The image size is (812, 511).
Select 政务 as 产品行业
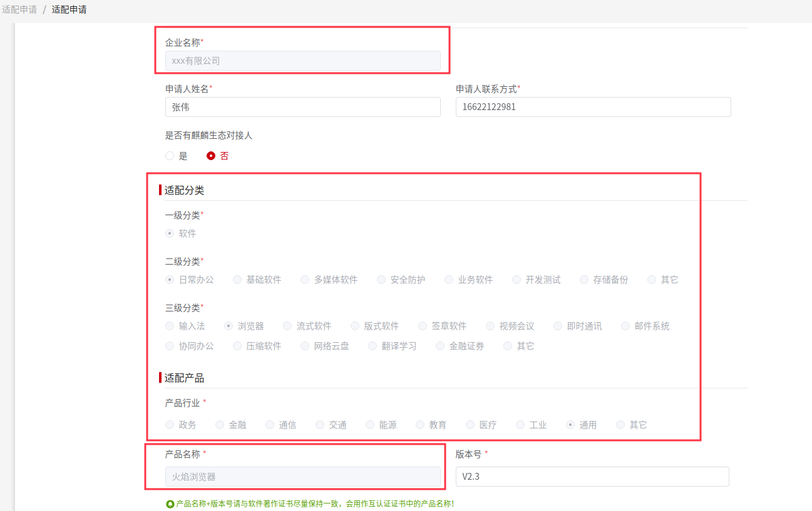[170, 425]
